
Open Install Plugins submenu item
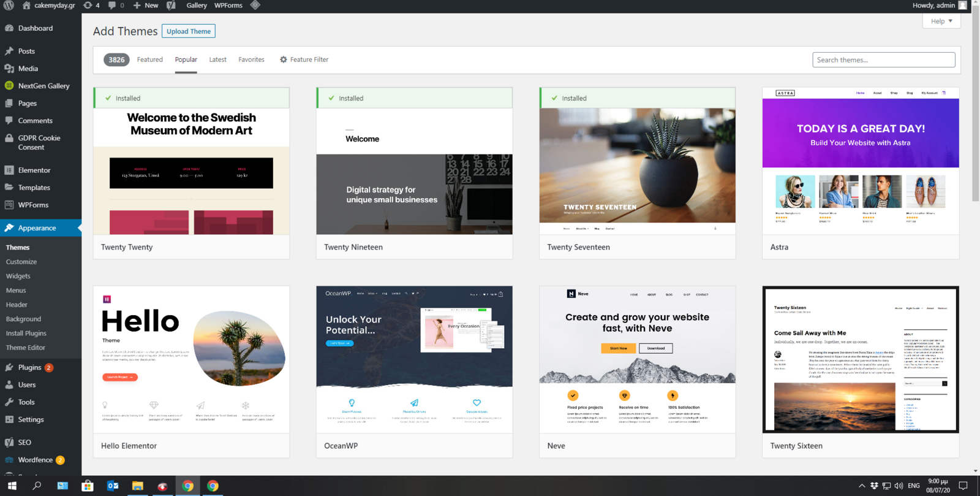tap(26, 334)
